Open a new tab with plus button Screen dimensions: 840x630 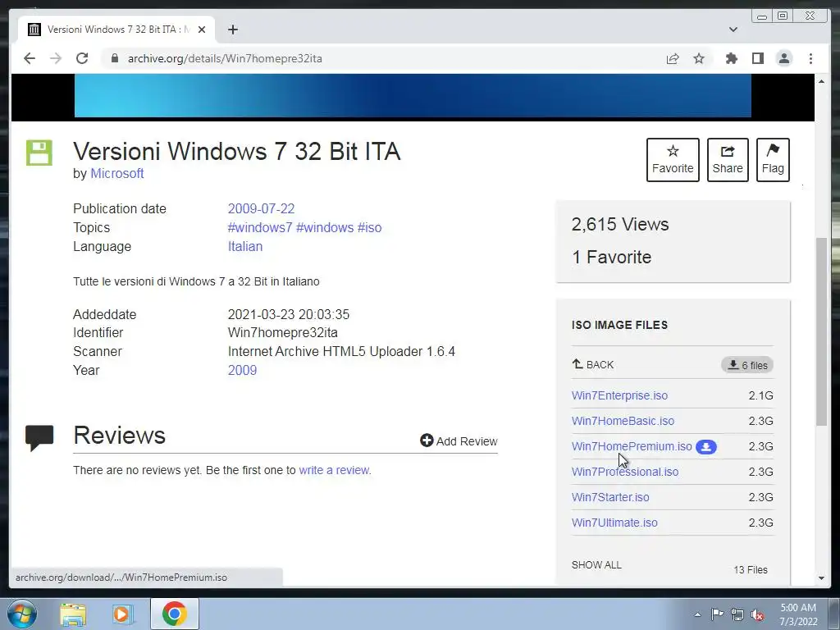click(232, 30)
